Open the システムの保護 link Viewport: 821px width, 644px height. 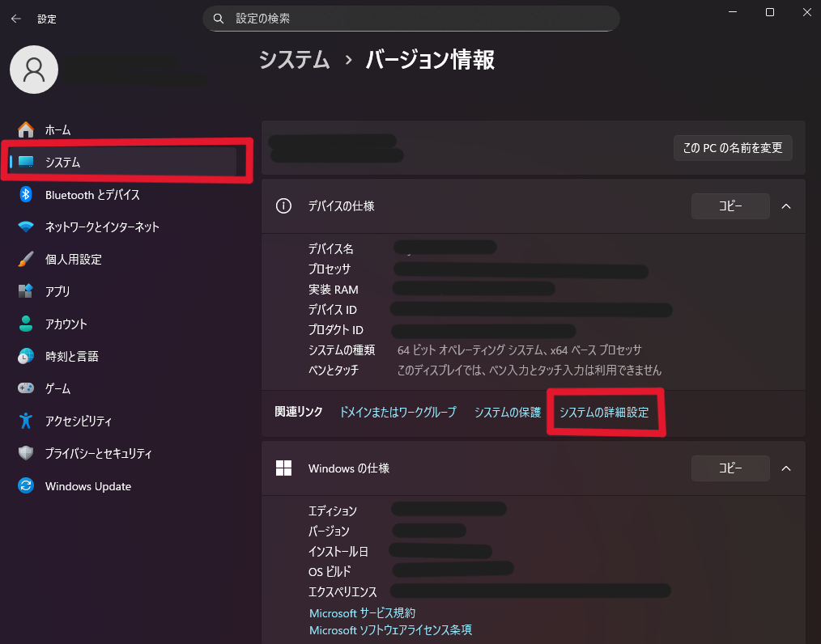point(507,411)
